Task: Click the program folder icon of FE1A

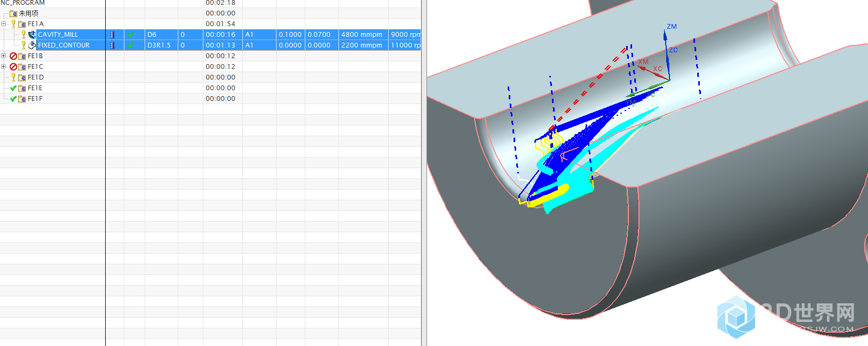Action: pos(22,24)
